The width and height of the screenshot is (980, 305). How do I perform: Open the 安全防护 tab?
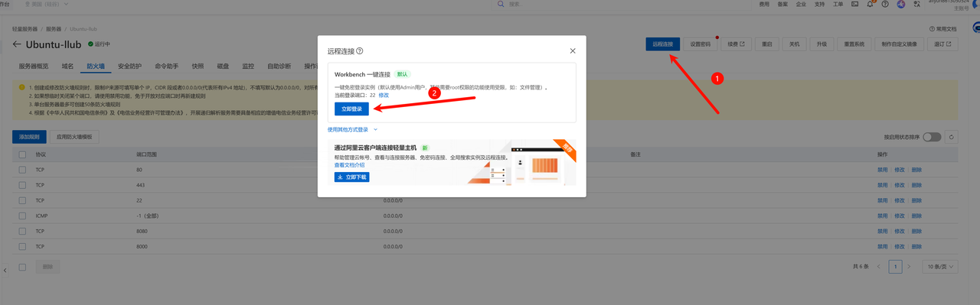129,67
